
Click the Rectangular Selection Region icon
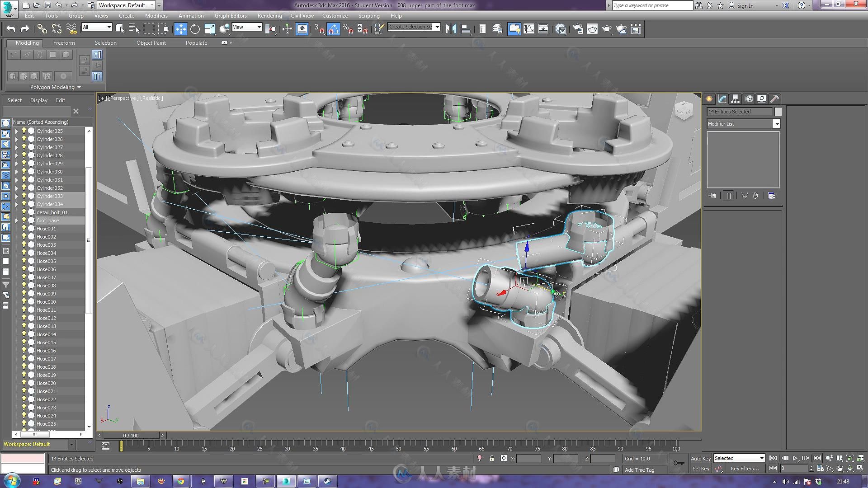tap(149, 29)
